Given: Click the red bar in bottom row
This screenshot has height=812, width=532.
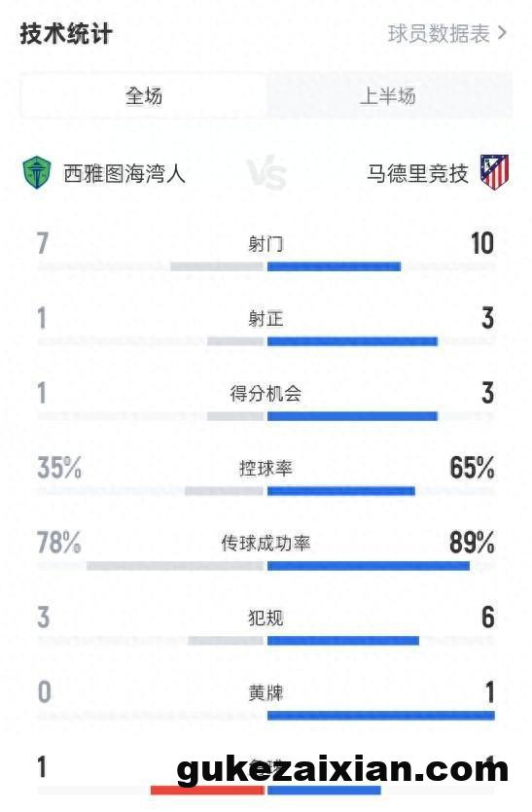Looking at the screenshot, I should click(207, 791).
